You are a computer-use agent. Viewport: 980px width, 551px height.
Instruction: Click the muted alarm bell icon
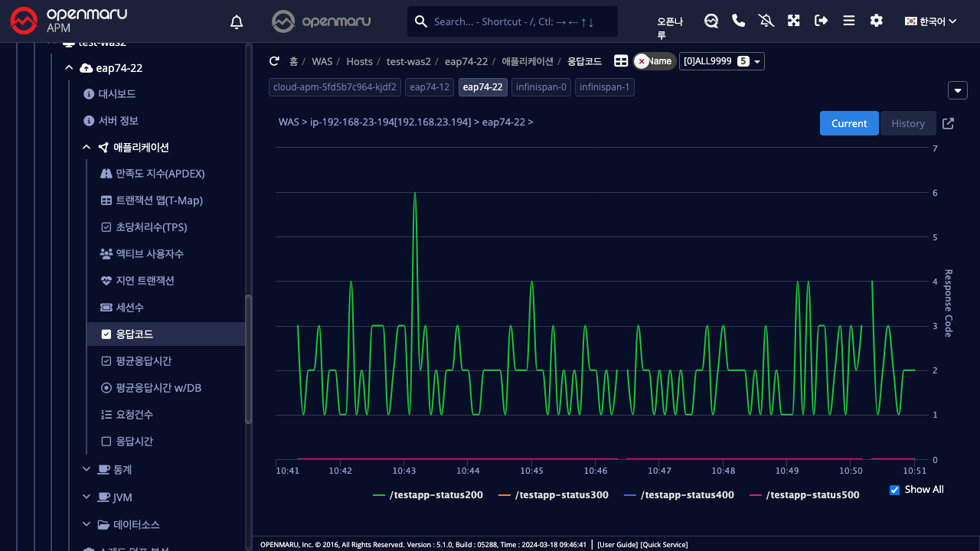click(x=766, y=21)
